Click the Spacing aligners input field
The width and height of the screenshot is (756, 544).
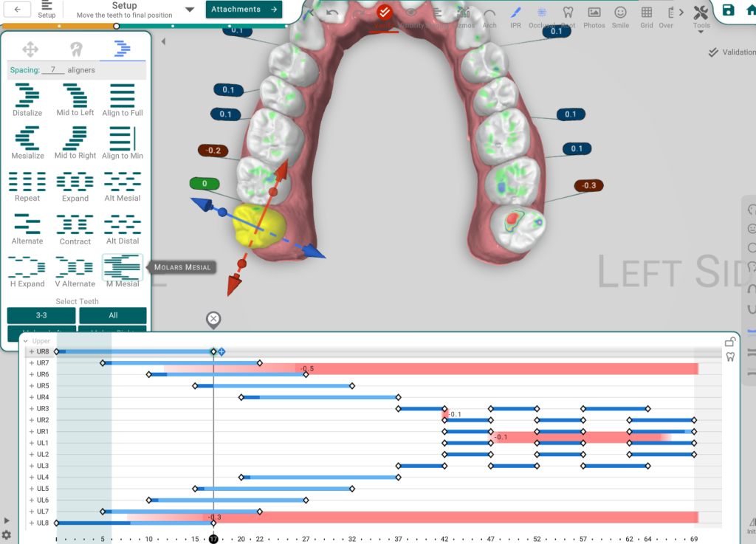52,70
